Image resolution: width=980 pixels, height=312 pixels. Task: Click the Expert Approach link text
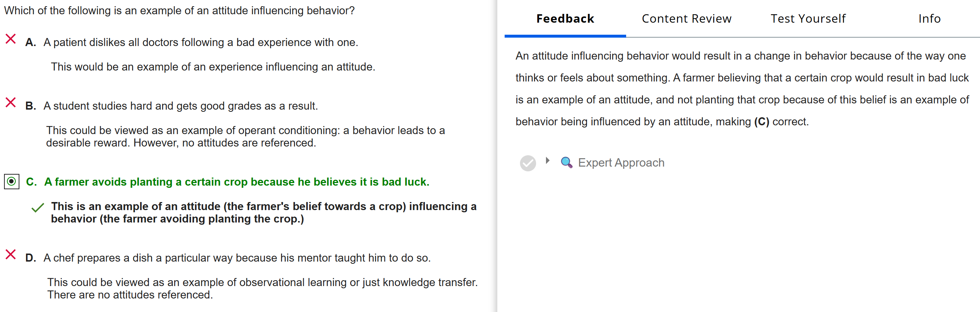(621, 163)
